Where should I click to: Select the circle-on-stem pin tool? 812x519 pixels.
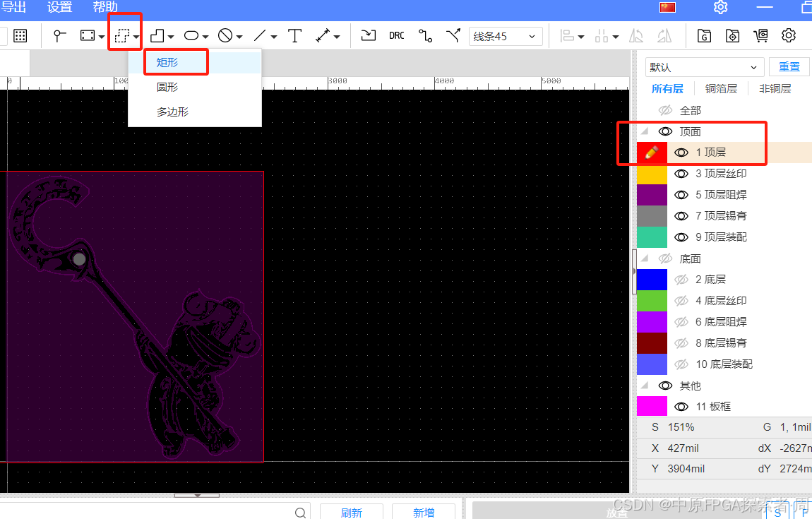pyautogui.click(x=59, y=36)
